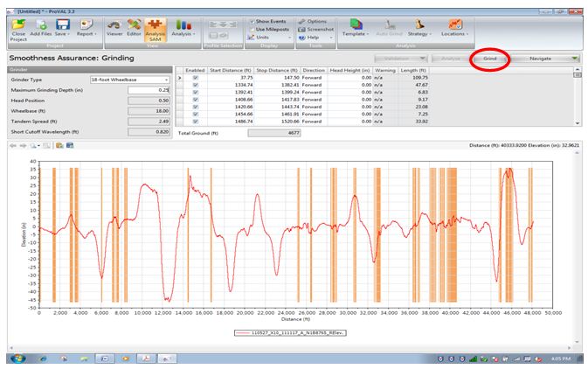
Task: Click the table scrollbar down arrow
Action: [x=578, y=123]
